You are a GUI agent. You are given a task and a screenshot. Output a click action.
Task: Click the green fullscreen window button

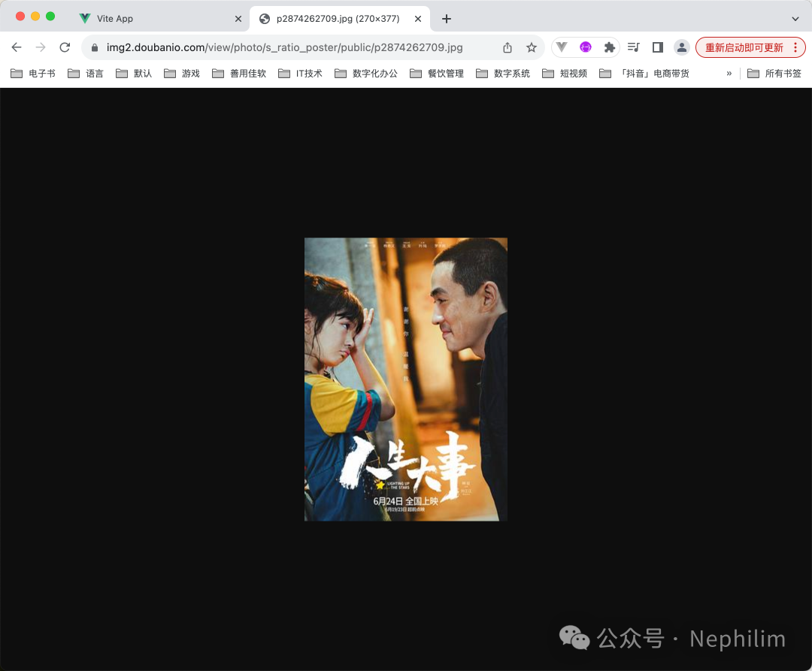(50, 16)
